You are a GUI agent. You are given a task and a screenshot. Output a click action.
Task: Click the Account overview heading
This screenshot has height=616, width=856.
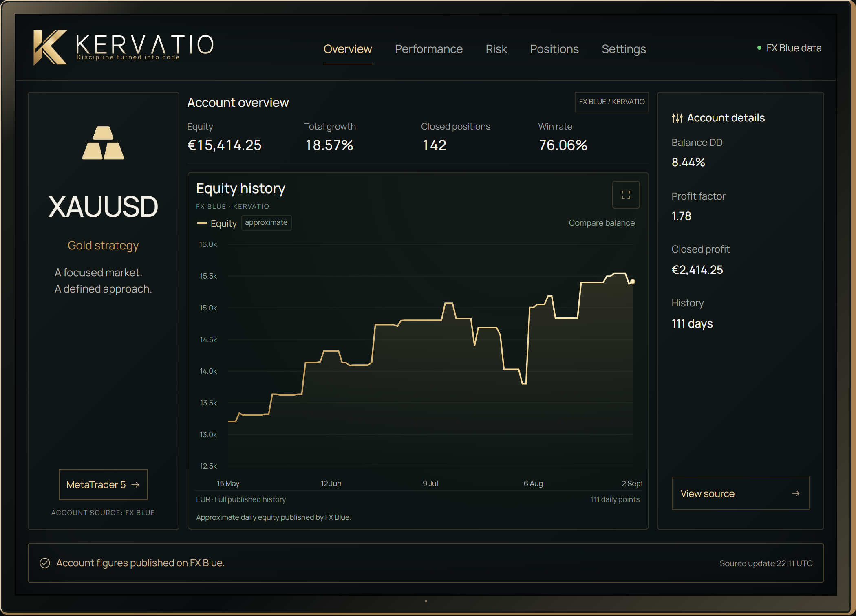[238, 103]
